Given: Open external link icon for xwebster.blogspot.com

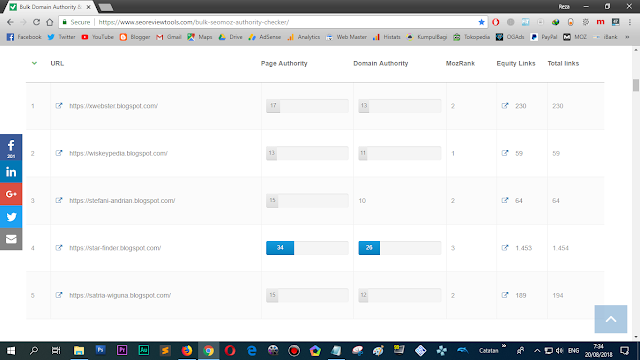Looking at the screenshot, I should coord(59,106).
